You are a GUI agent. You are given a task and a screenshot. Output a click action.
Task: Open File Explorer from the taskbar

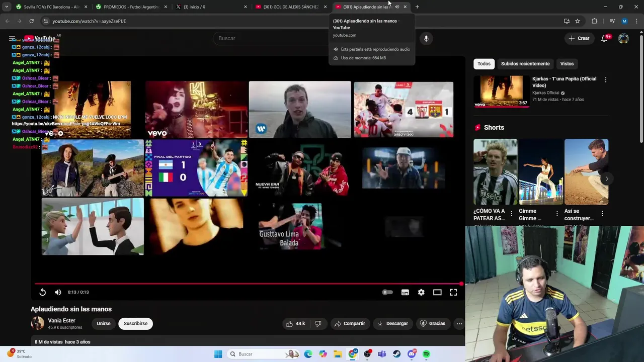(x=338, y=354)
